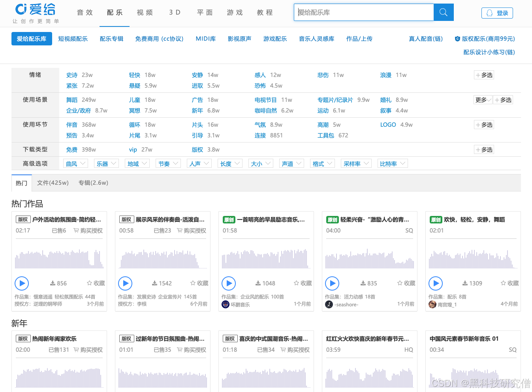This screenshot has height=392, width=532.
Task: Open 爱给配乐库 highlighted button
Action: pos(32,39)
